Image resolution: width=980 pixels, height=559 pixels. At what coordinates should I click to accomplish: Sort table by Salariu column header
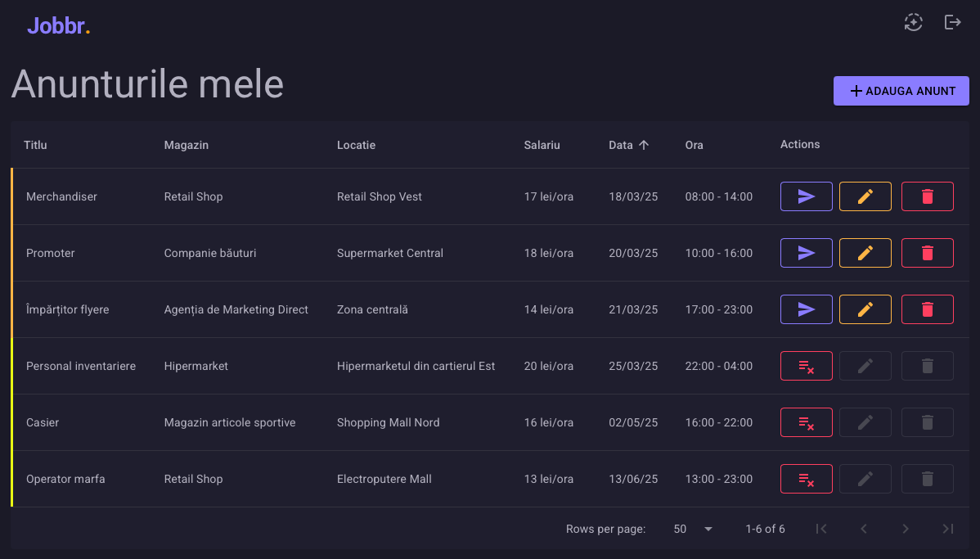point(542,145)
